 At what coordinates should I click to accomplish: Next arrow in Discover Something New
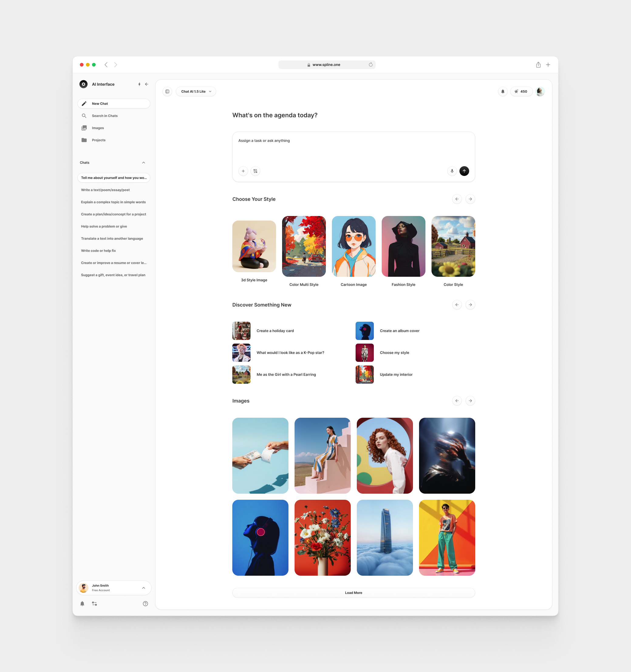click(x=470, y=305)
